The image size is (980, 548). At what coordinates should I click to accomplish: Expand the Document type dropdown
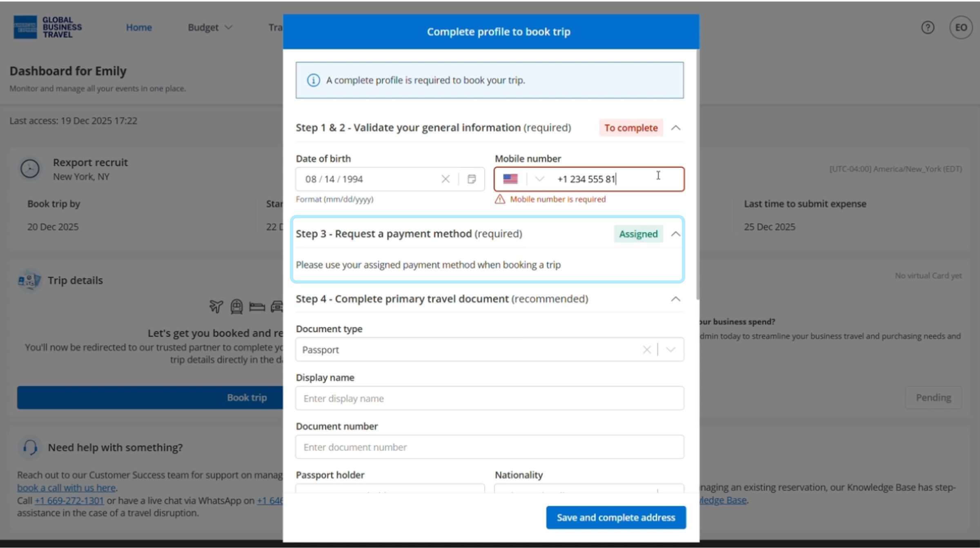[x=670, y=350]
